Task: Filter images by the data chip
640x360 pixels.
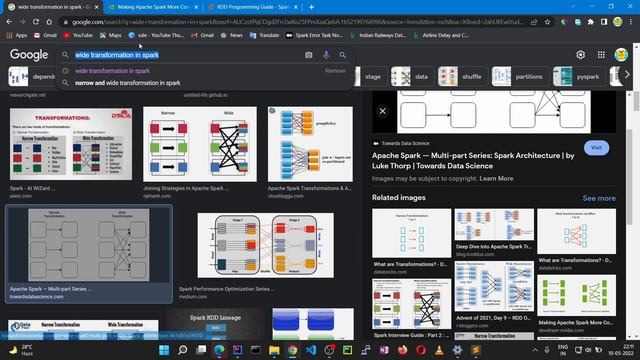Action: click(x=411, y=76)
